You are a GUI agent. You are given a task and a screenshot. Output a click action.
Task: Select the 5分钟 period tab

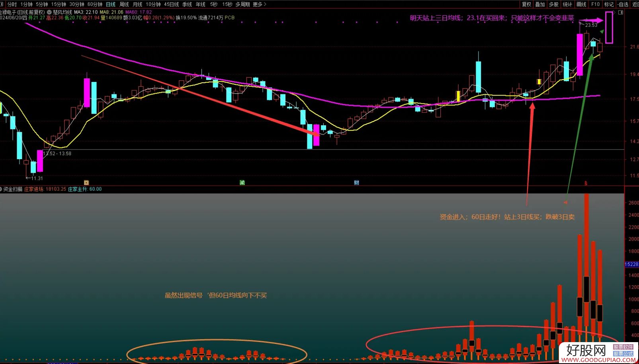[42, 4]
